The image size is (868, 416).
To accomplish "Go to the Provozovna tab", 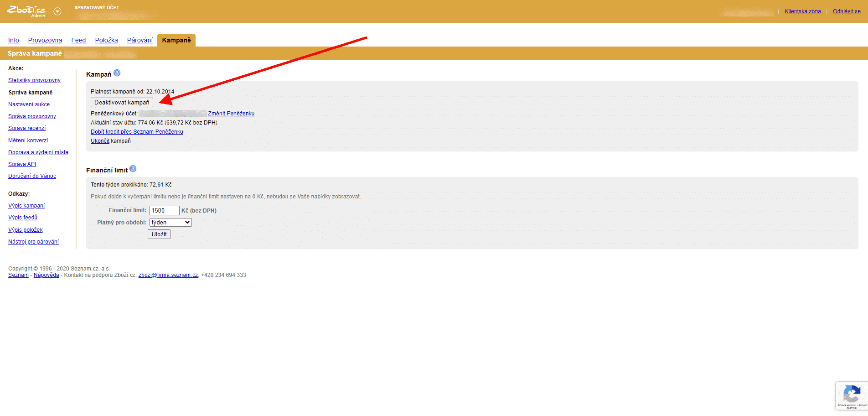I will click(45, 40).
